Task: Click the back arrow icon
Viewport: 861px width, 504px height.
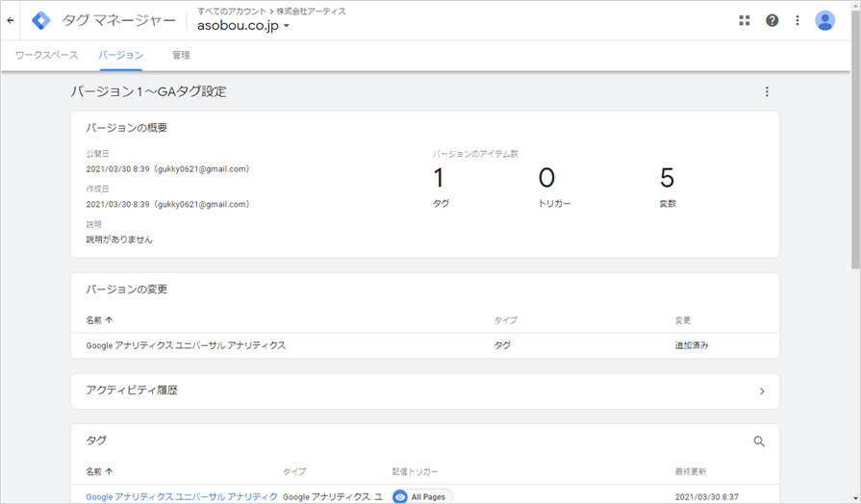Action: coord(11,20)
